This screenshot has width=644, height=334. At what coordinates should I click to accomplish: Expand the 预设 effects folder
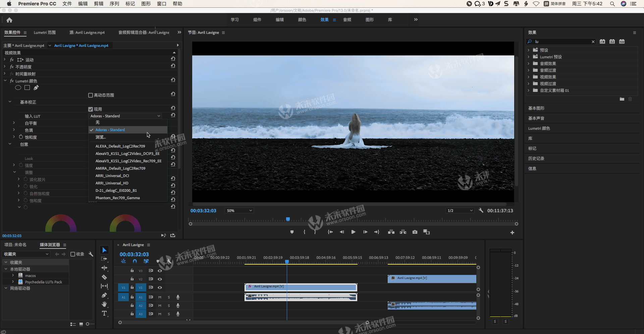coord(529,50)
